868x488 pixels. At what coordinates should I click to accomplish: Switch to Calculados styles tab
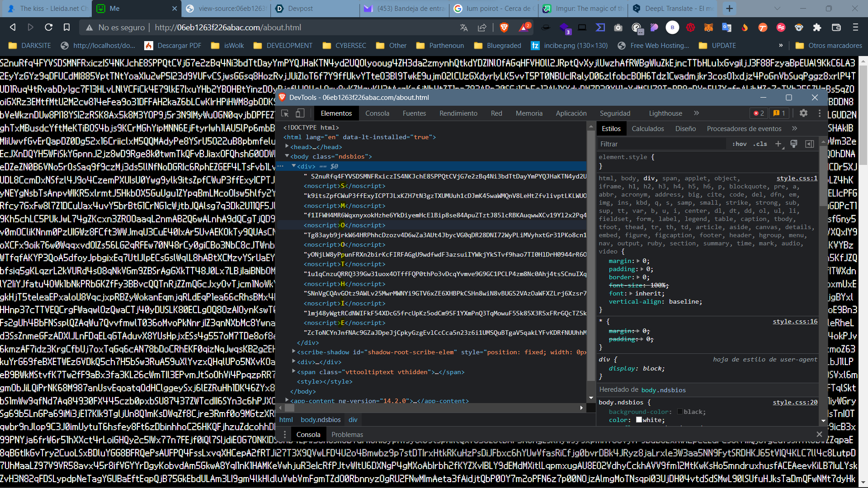point(647,128)
